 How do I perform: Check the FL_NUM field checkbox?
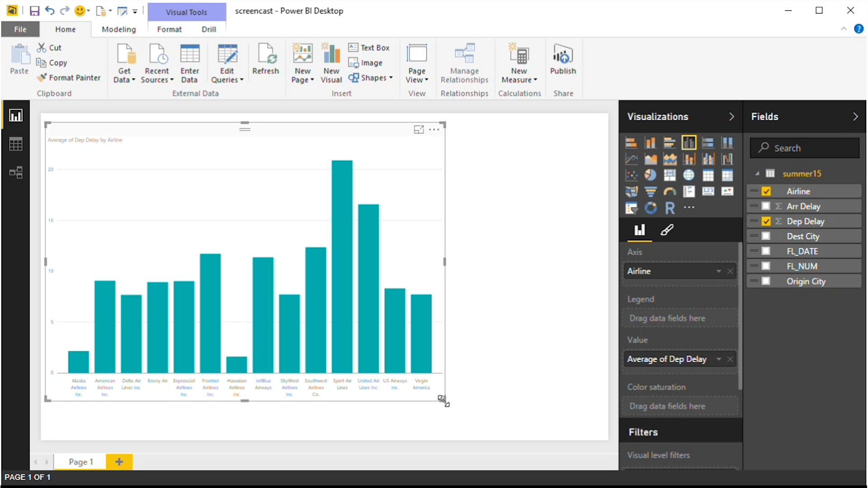pyautogui.click(x=766, y=266)
